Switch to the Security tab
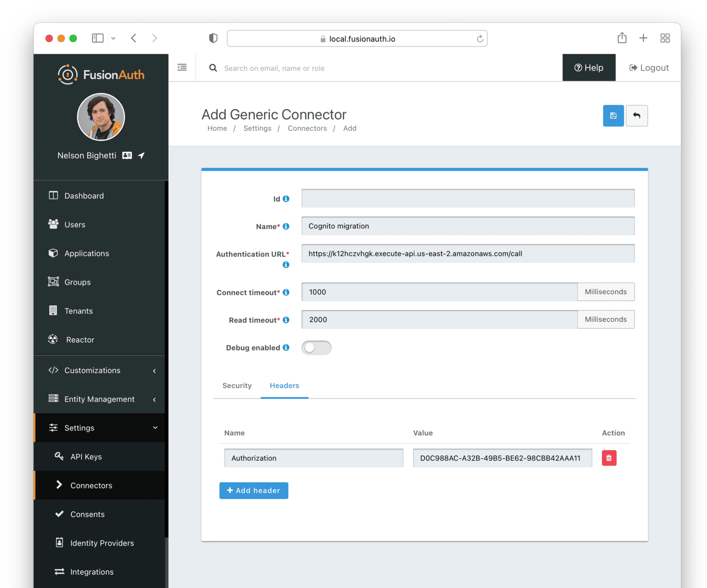 click(x=237, y=386)
